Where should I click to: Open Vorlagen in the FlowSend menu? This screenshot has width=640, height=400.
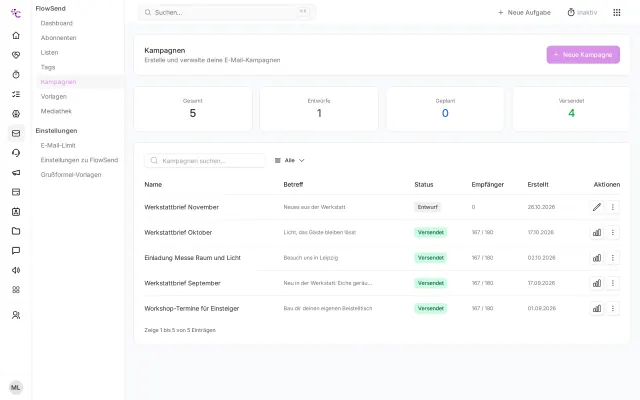53,97
